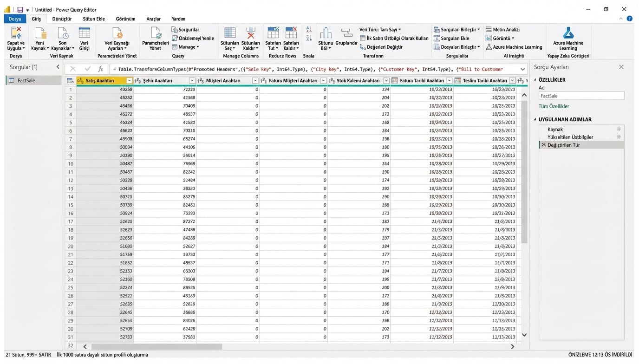
Task: Click fx formula icon
Action: pos(100,69)
